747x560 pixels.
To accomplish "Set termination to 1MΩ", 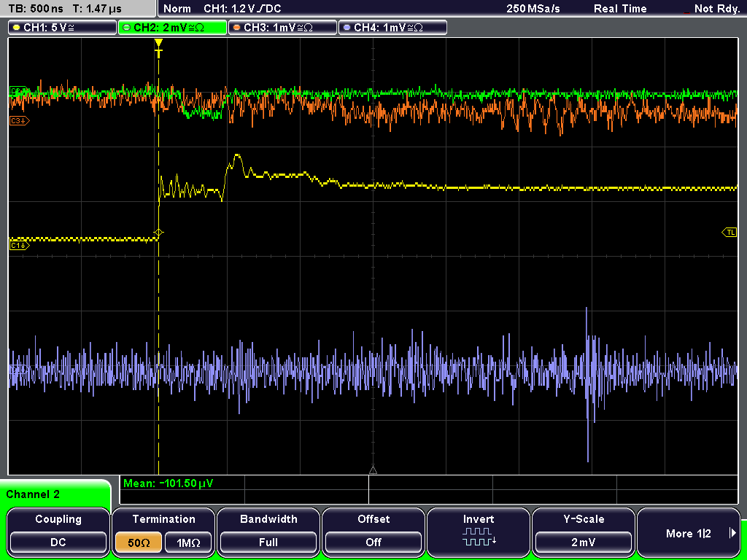I will coord(187,542).
